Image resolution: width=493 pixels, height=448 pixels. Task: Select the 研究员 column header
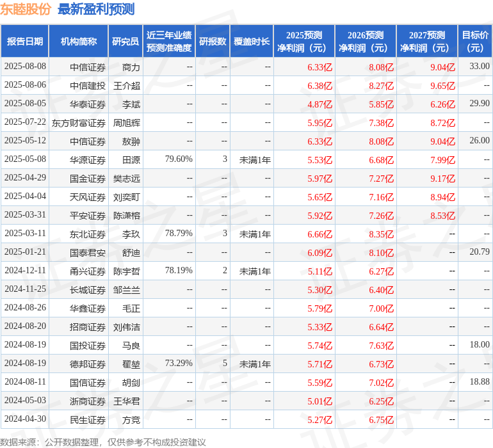125,41
